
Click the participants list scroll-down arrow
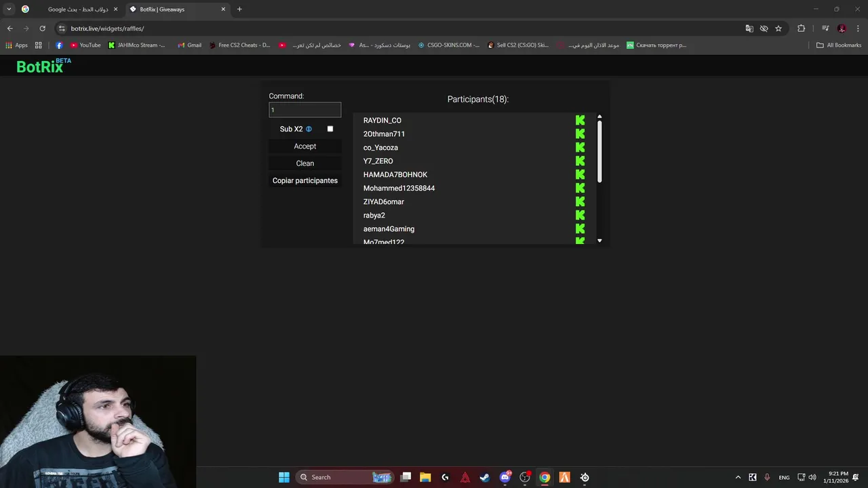coord(599,241)
